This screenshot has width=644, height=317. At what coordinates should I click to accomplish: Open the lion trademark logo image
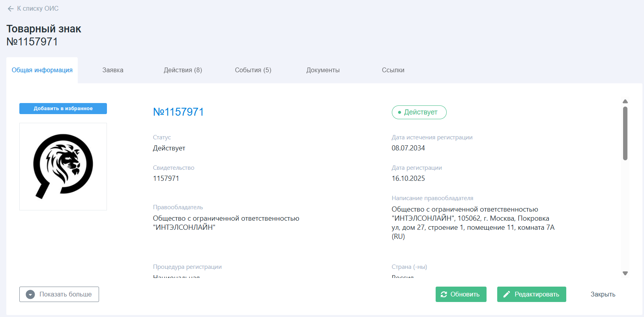pos(63,166)
